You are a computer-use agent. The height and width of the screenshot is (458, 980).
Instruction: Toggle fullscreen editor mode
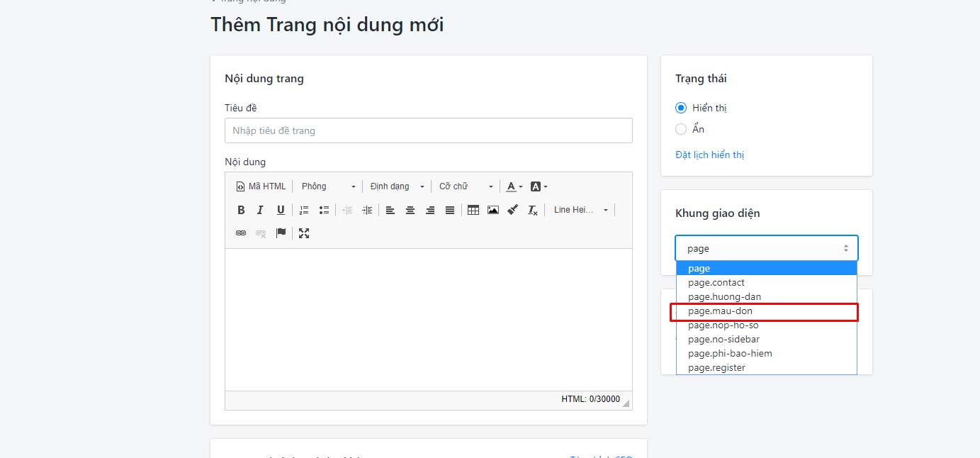pyautogui.click(x=304, y=233)
